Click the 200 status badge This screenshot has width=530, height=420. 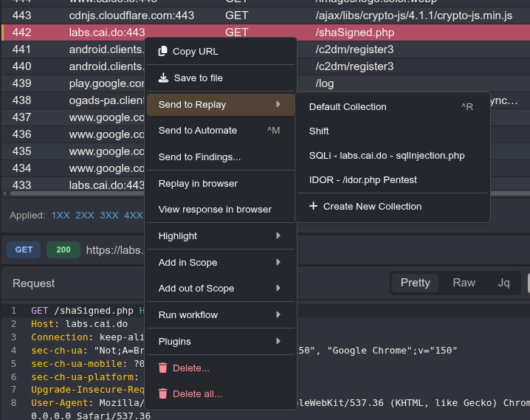[x=63, y=249]
